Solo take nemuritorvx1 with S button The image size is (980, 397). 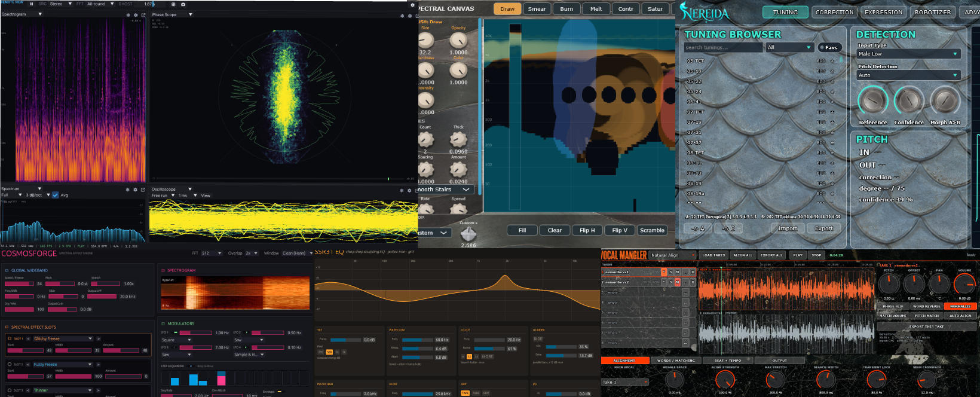(x=670, y=272)
